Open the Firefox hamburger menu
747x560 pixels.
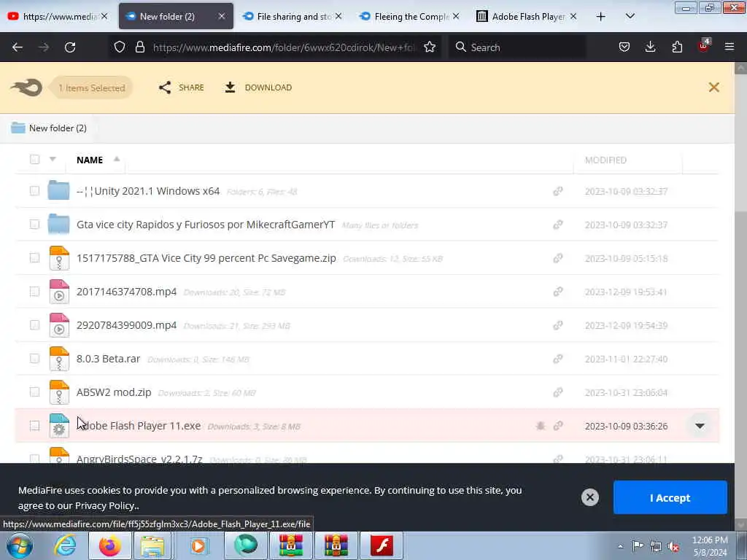pos(729,47)
